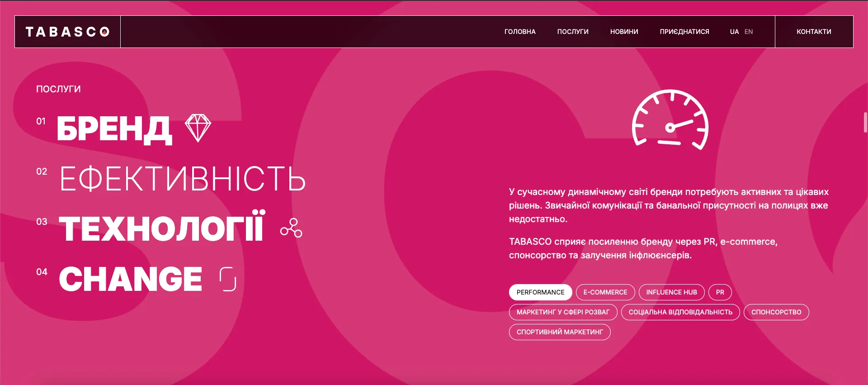Screen dimensions: 868x385
Task: Open ПРИЄДНАТИСЯ in the top menu
Action: (x=684, y=32)
